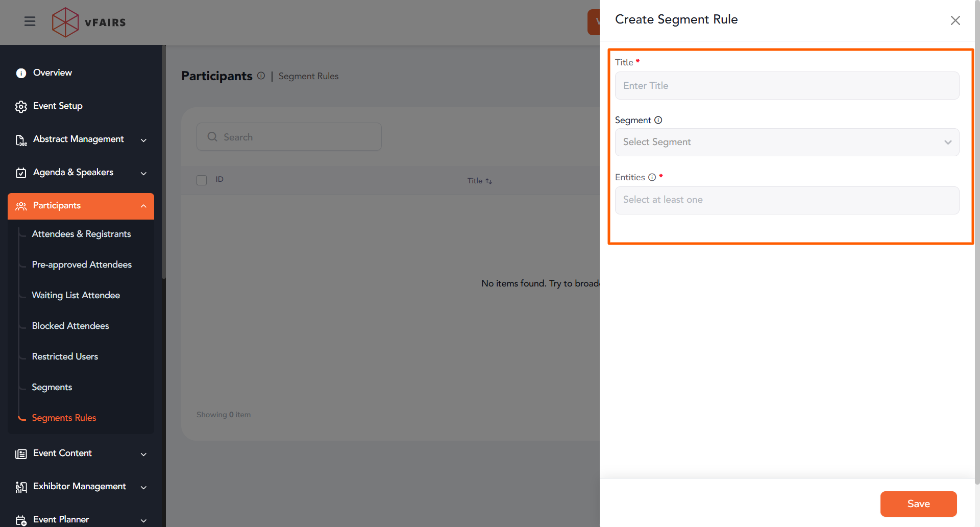The image size is (980, 527).
Task: Click the vFairs logo
Action: (x=89, y=22)
